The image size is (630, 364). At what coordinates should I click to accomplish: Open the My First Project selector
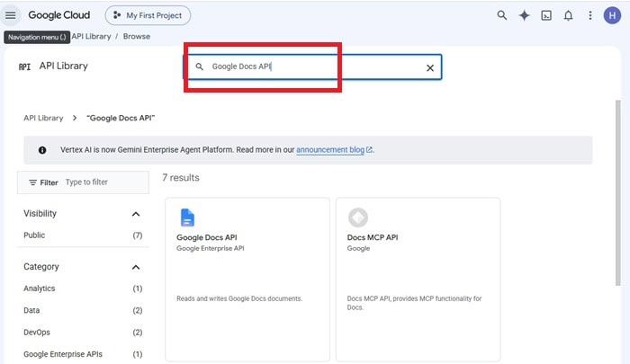(148, 15)
